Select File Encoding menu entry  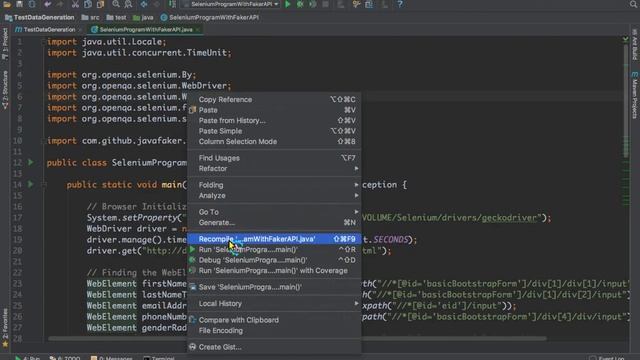tap(274, 331)
